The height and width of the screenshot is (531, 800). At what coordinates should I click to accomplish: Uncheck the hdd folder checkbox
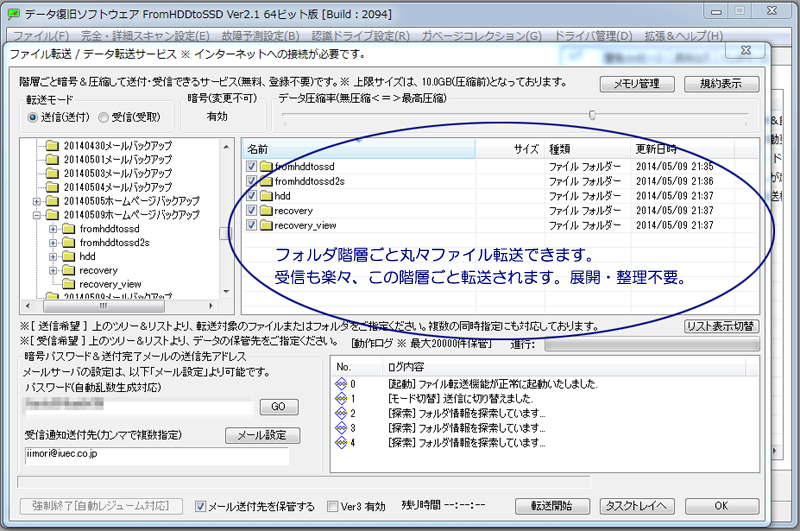251,196
